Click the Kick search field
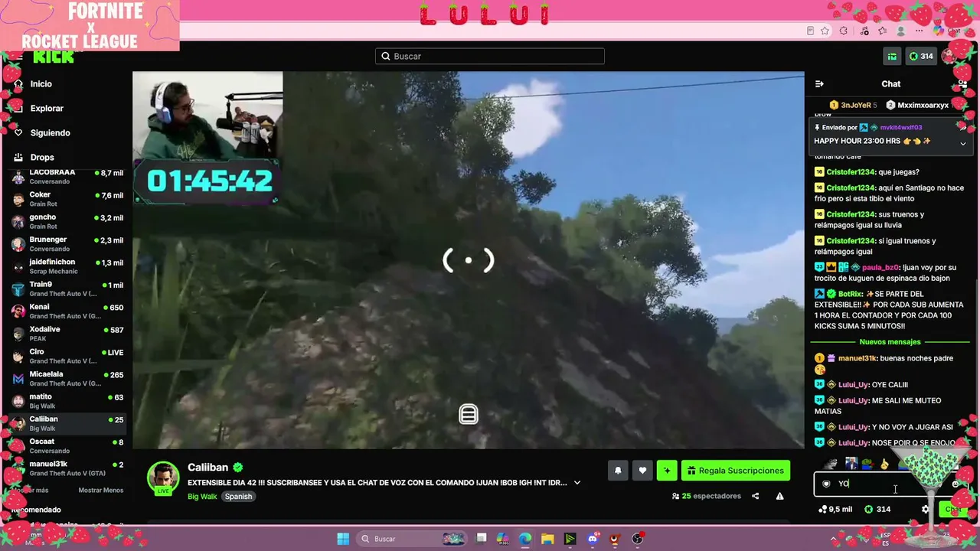The image size is (980, 551). coord(490,56)
